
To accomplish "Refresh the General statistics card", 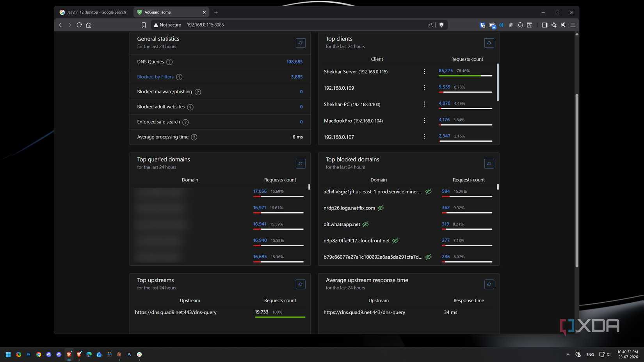I will (301, 43).
